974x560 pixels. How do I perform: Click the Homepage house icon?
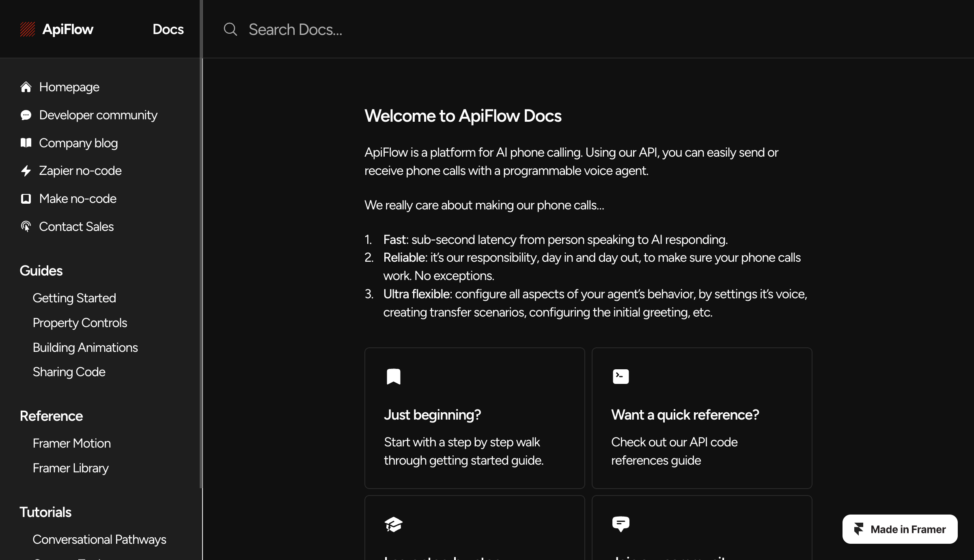[x=26, y=87]
